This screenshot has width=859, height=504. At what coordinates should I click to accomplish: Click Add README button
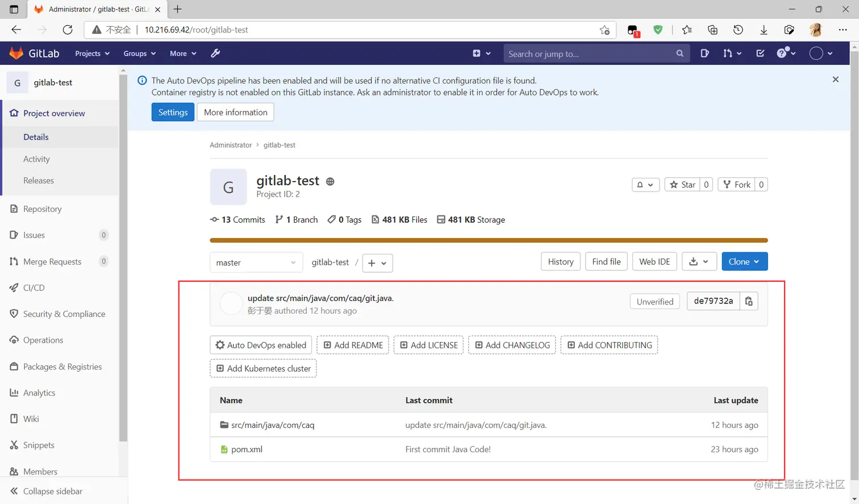pos(353,345)
